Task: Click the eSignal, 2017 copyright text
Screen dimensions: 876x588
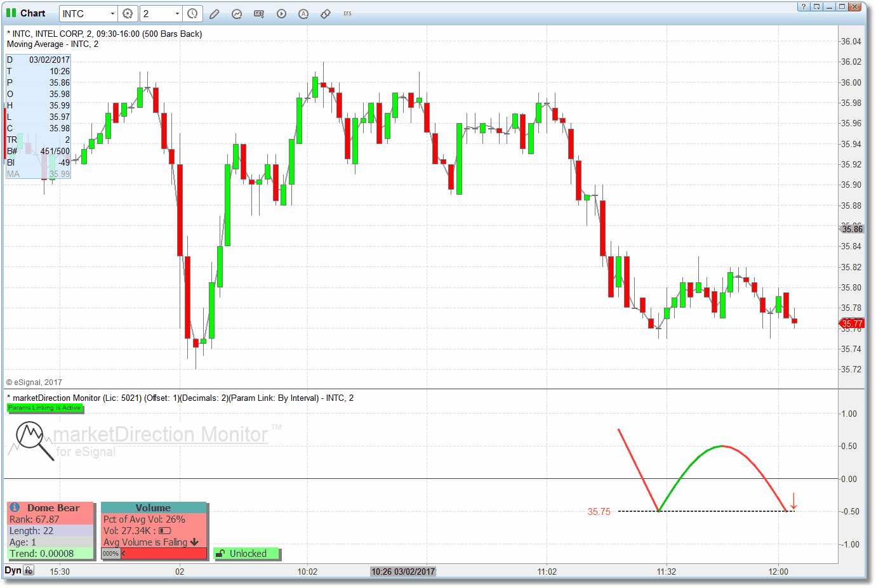Action: point(34,382)
